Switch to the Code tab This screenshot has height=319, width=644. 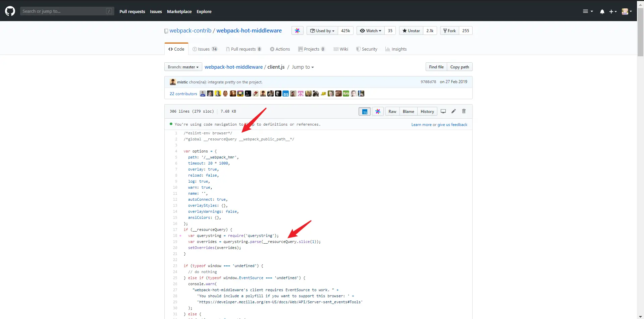pyautogui.click(x=176, y=49)
